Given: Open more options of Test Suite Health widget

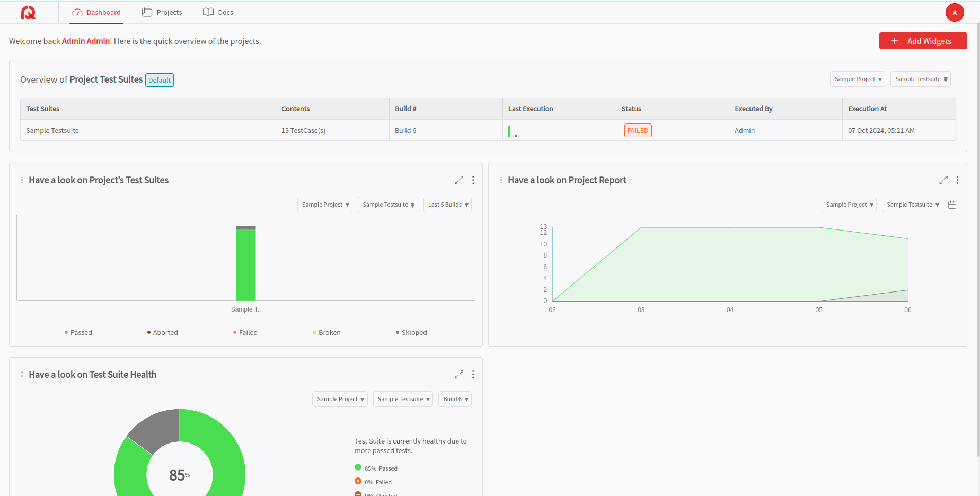Looking at the screenshot, I should (473, 375).
